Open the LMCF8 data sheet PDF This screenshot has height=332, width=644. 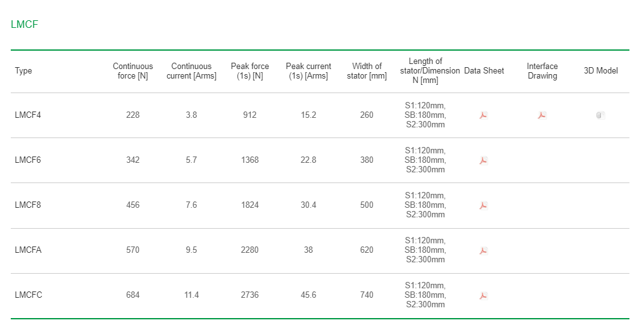click(483, 205)
